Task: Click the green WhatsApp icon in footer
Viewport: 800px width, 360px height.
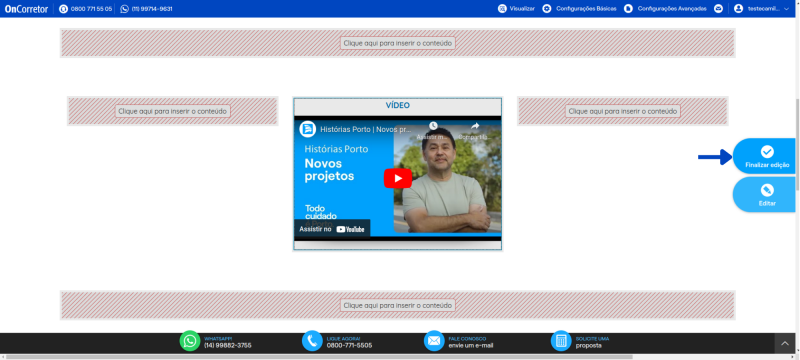Action: point(190,341)
